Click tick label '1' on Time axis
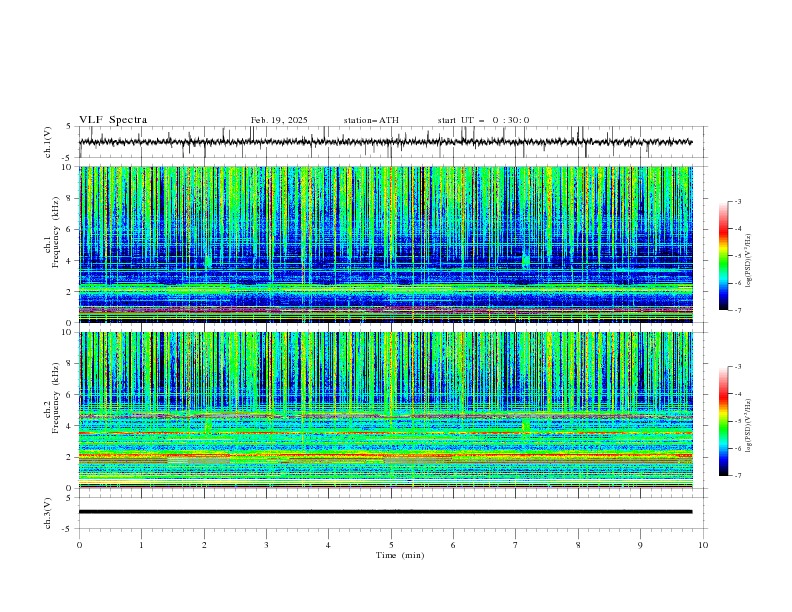This screenshot has width=792, height=612. pyautogui.click(x=141, y=545)
